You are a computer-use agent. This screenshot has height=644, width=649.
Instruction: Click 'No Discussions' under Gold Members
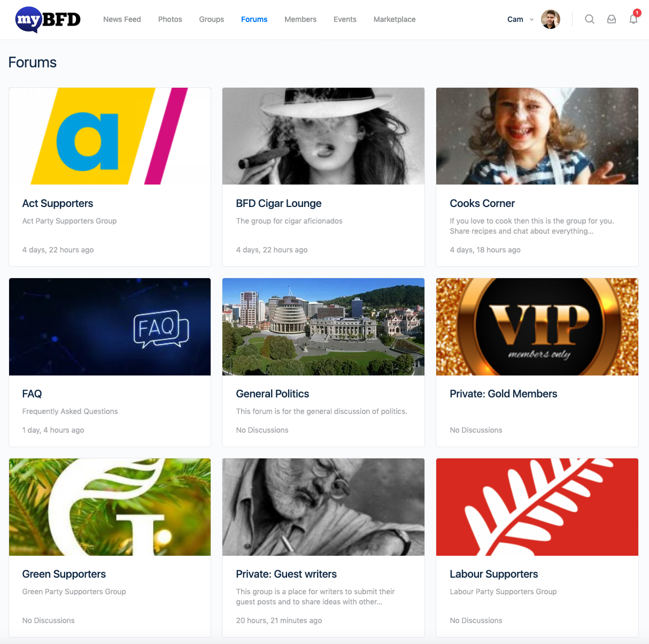point(476,430)
